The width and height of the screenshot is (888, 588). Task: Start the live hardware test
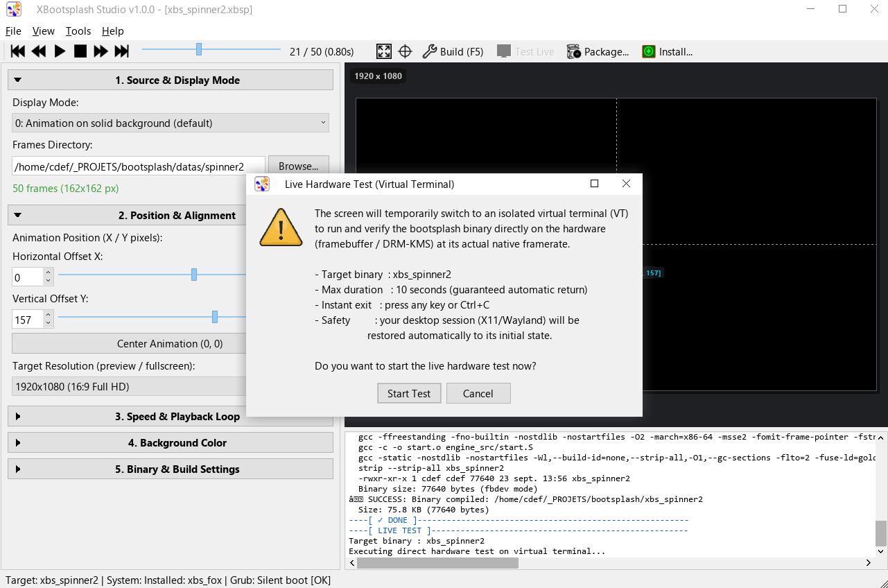[x=409, y=393]
